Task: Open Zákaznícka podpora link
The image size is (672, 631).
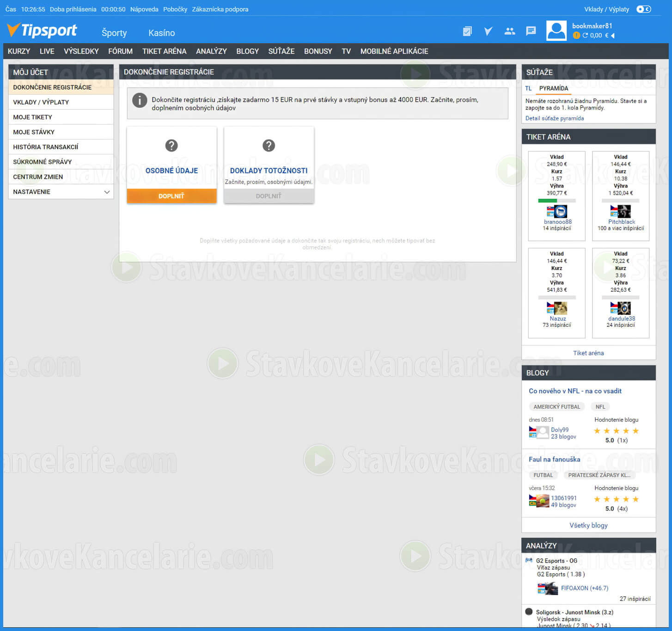Action: click(220, 9)
